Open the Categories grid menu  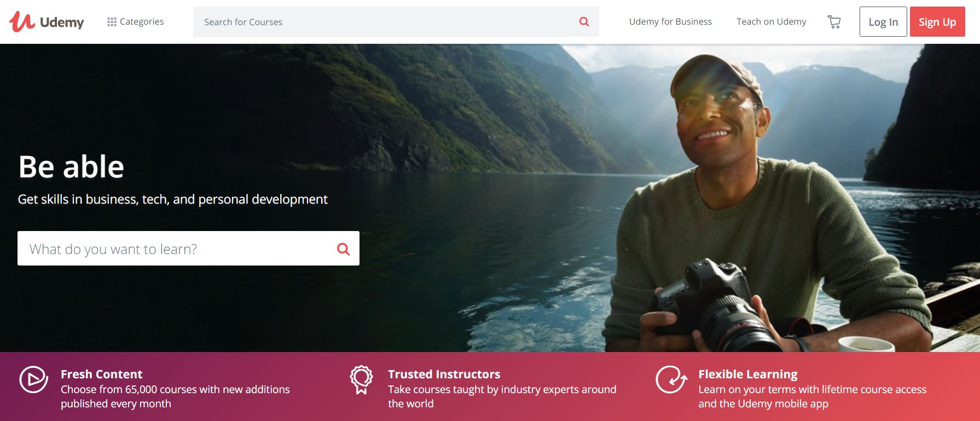pyautogui.click(x=135, y=22)
